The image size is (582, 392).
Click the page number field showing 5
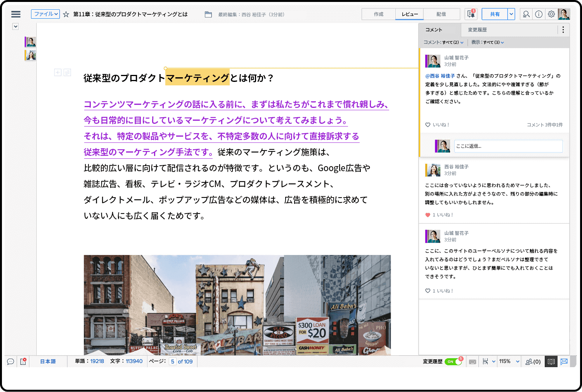[x=173, y=362]
